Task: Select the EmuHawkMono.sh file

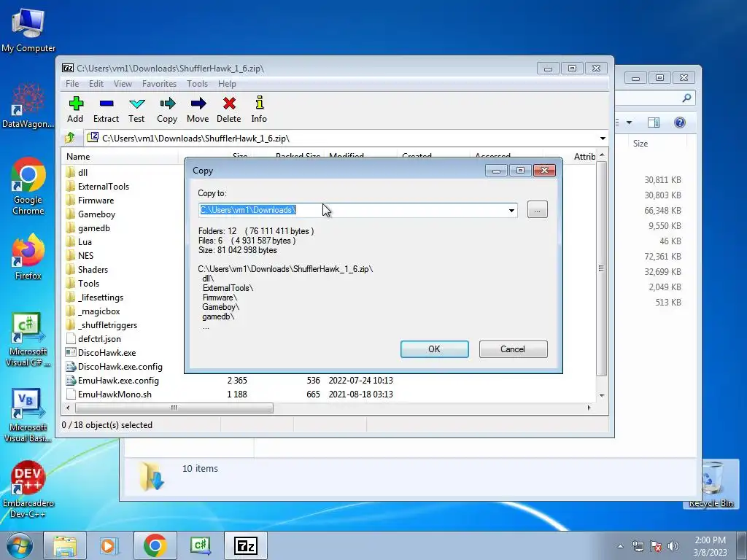Action: coord(109,394)
